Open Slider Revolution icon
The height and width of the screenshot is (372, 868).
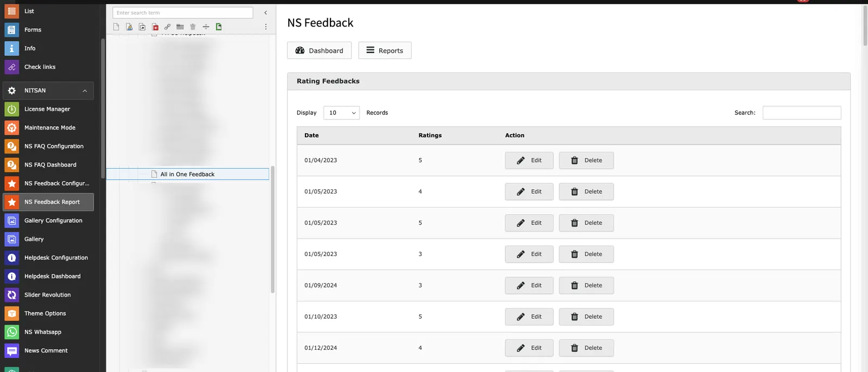(x=11, y=295)
